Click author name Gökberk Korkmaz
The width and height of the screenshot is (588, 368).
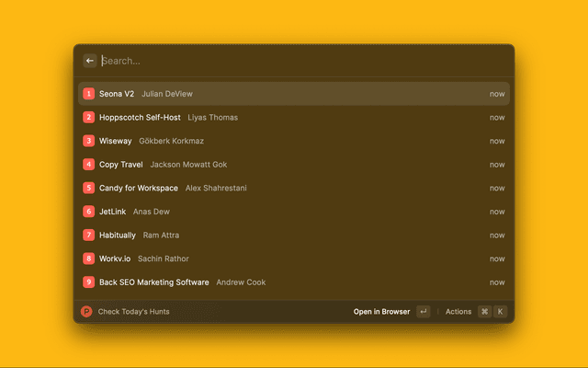pos(172,141)
